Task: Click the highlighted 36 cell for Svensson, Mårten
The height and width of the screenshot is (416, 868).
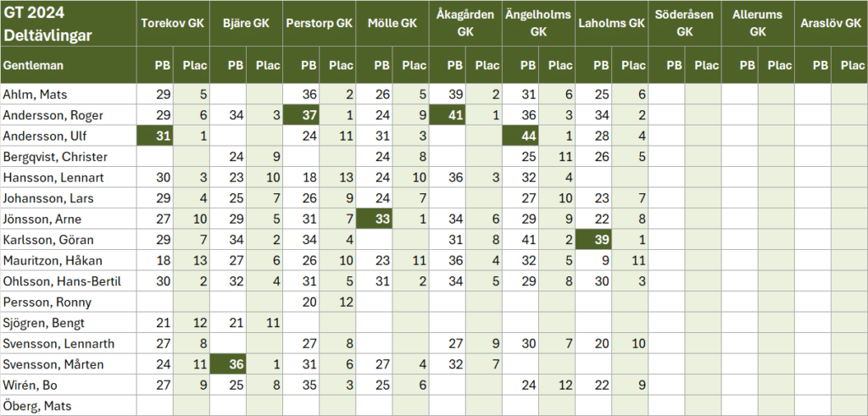Action: click(x=228, y=364)
